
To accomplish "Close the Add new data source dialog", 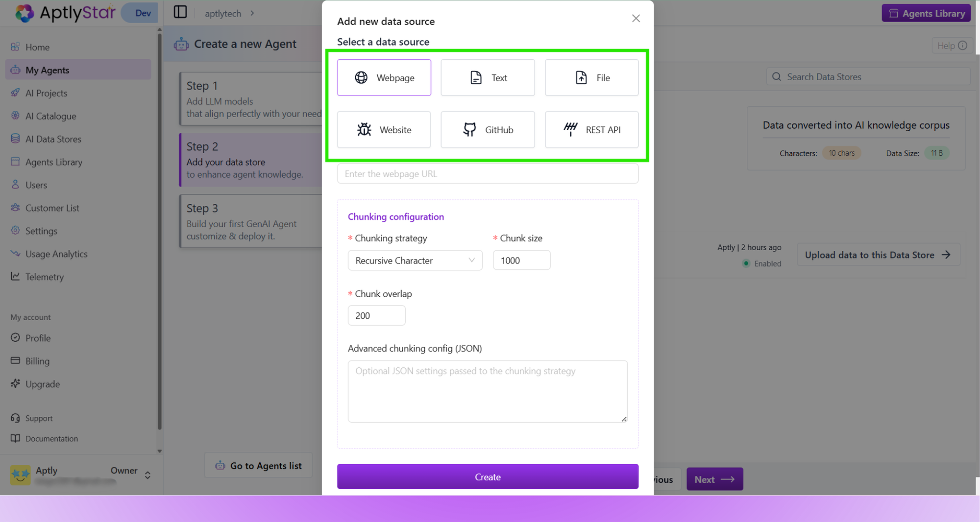I will (636, 18).
